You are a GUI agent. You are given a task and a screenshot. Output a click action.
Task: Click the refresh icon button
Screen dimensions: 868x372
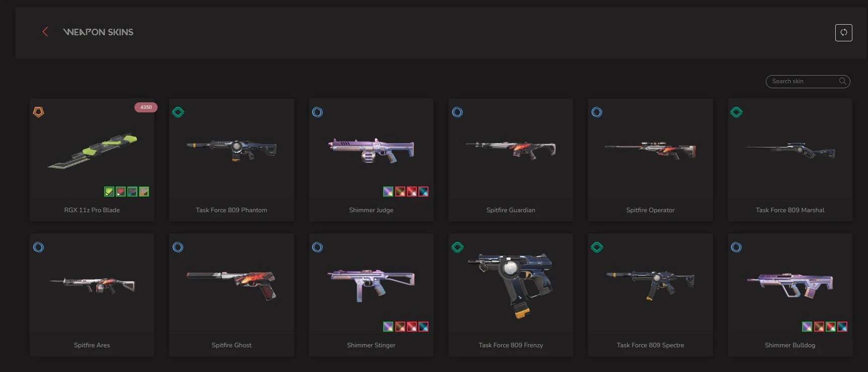(x=843, y=33)
